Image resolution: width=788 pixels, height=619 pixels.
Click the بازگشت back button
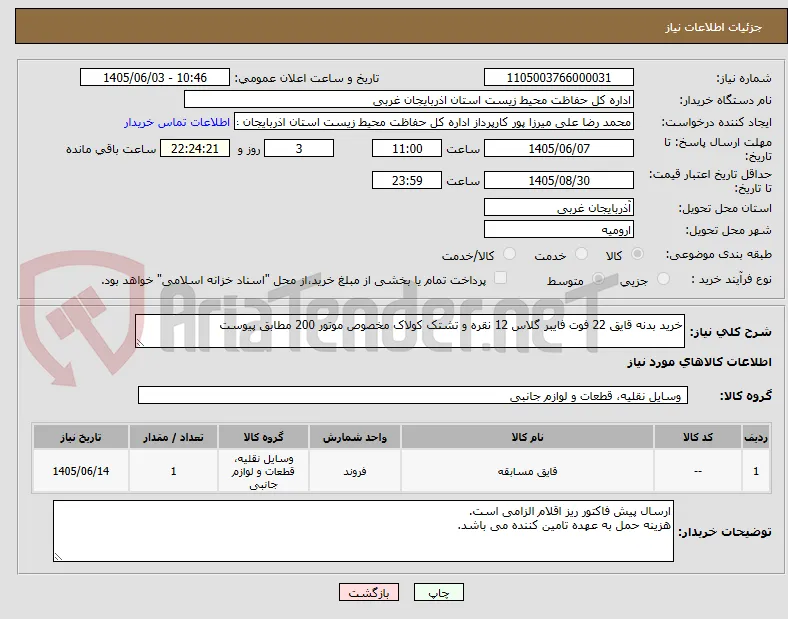[x=369, y=592]
